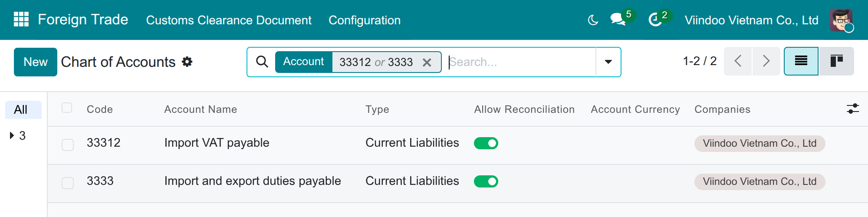This screenshot has height=217, width=868.
Task: Sort by Code column header
Action: (100, 109)
